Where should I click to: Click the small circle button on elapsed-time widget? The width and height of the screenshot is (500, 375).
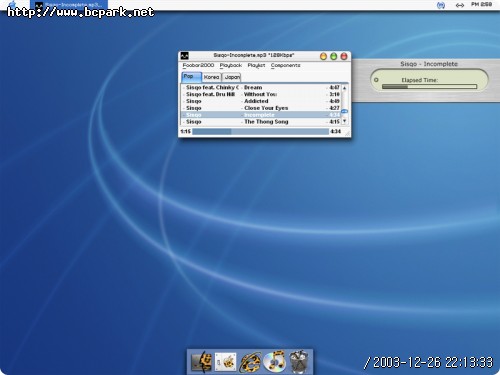[x=376, y=80]
